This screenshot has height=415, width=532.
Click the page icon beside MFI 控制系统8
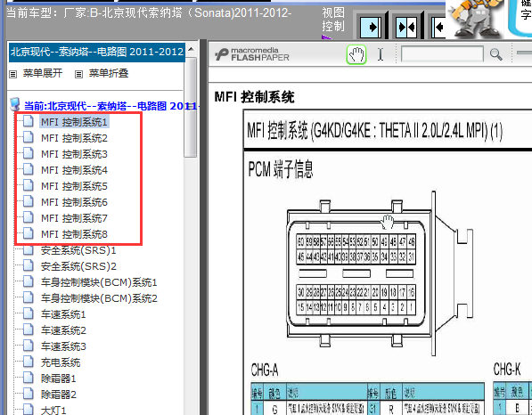coord(29,233)
